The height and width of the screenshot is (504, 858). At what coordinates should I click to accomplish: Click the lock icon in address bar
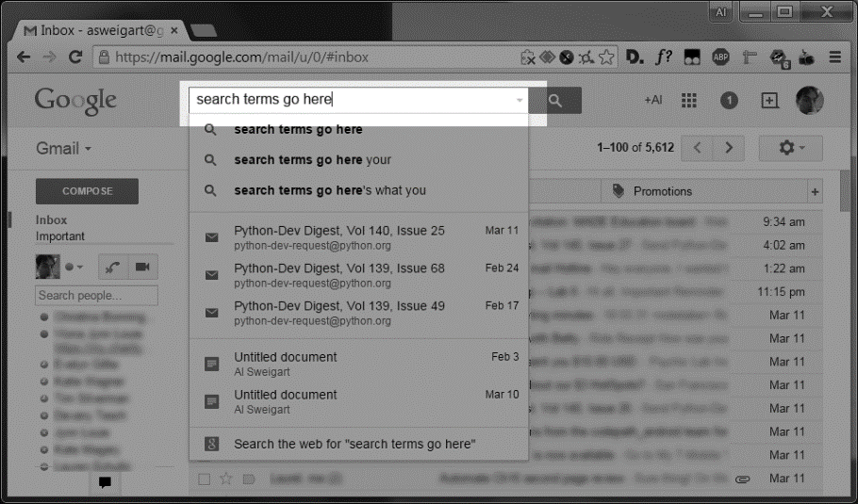click(x=103, y=57)
